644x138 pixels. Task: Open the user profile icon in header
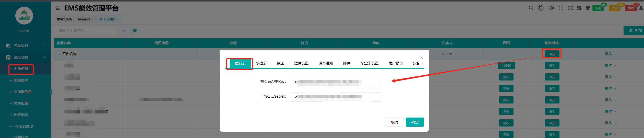pyautogui.click(x=641, y=8)
